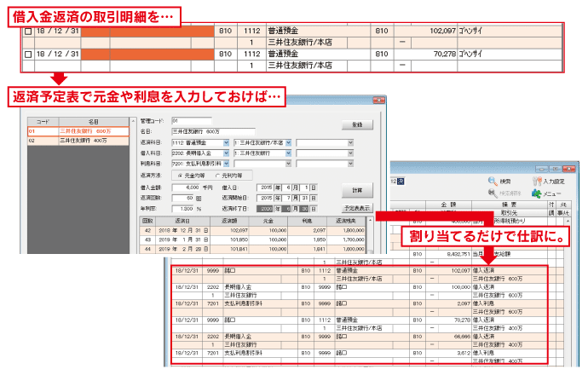This screenshot has height=375, width=588.
Task: Click the 70,278 amount in top table
Action: click(x=445, y=54)
